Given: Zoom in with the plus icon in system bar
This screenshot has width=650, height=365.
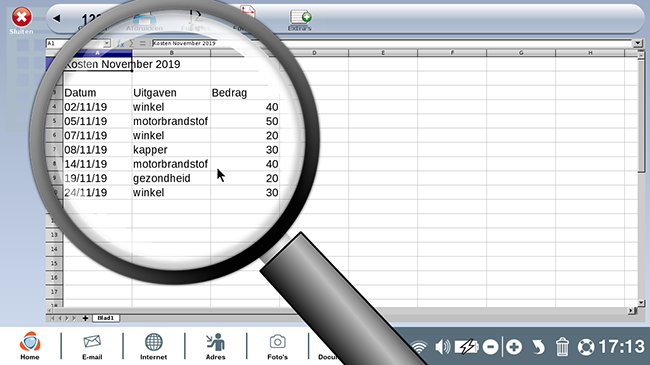Looking at the screenshot, I should [514, 347].
